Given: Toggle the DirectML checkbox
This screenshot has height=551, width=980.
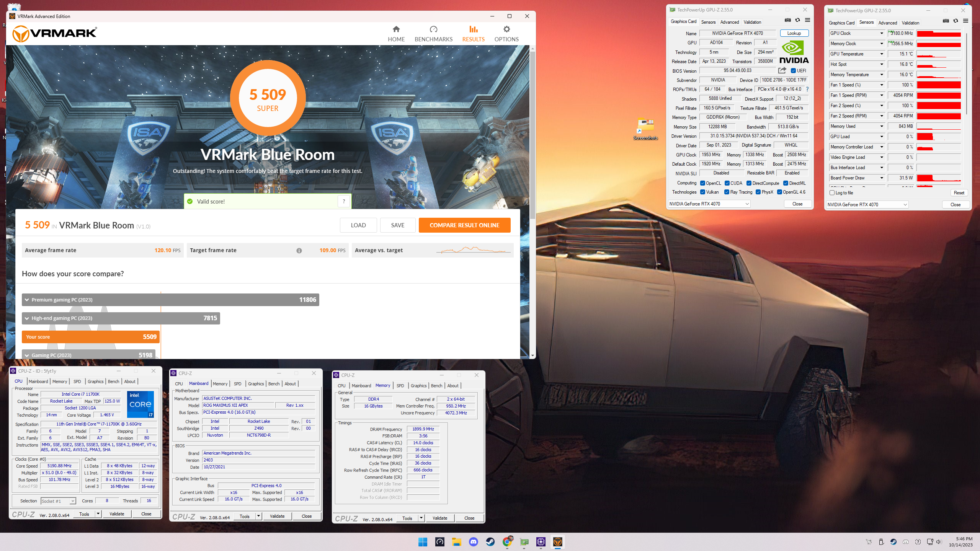Looking at the screenshot, I should click(786, 183).
